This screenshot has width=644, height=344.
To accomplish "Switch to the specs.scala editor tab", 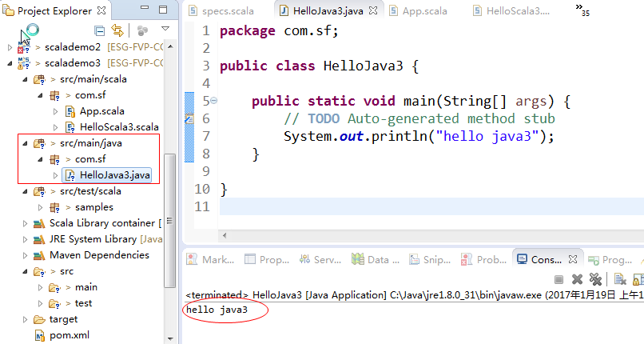I will click(x=221, y=10).
